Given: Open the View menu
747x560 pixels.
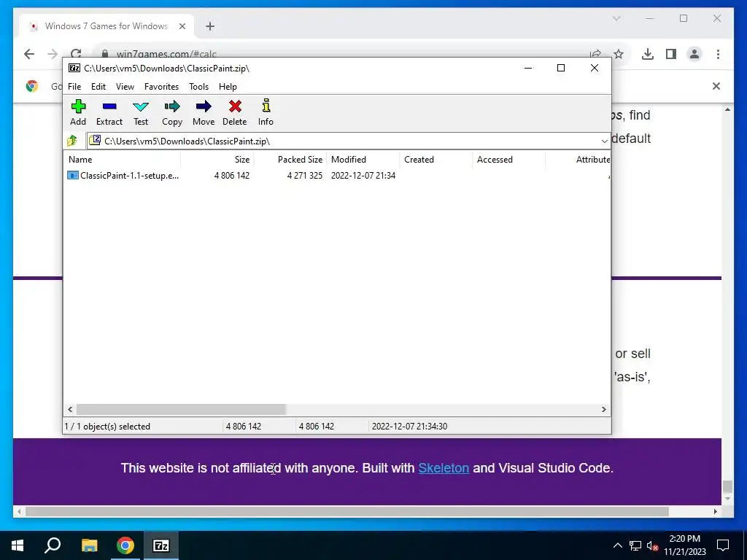Looking at the screenshot, I should (x=125, y=87).
